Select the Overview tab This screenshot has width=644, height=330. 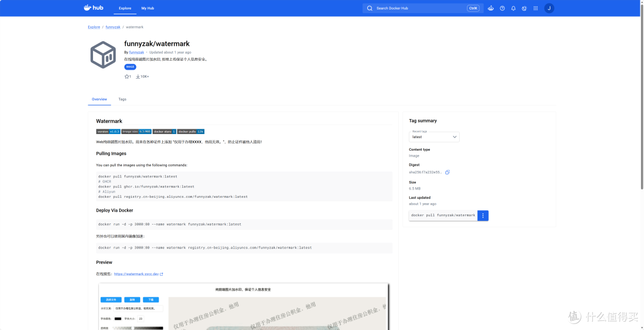click(x=100, y=99)
